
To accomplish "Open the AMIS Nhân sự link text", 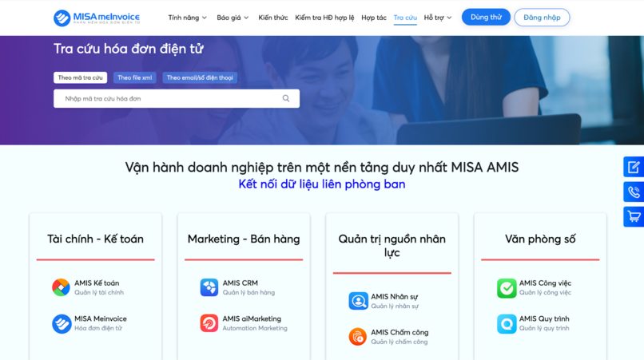I will 394,296.
